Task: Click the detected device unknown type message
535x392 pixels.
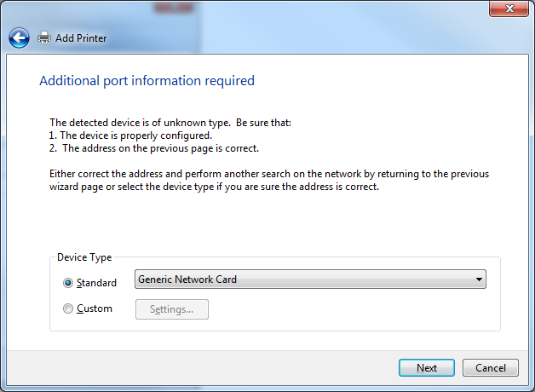Action: 170,123
